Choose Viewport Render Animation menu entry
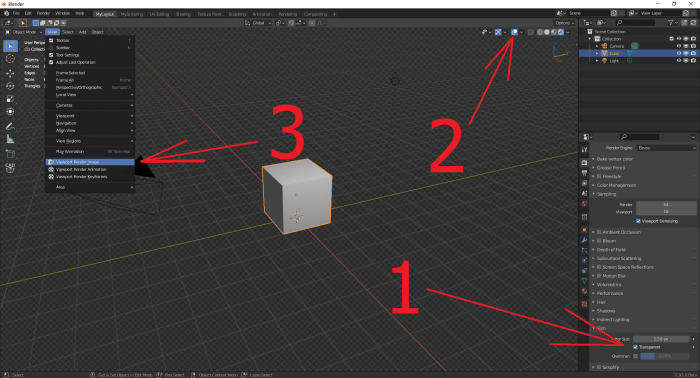Image resolution: width=700 pixels, height=378 pixels. coord(90,170)
